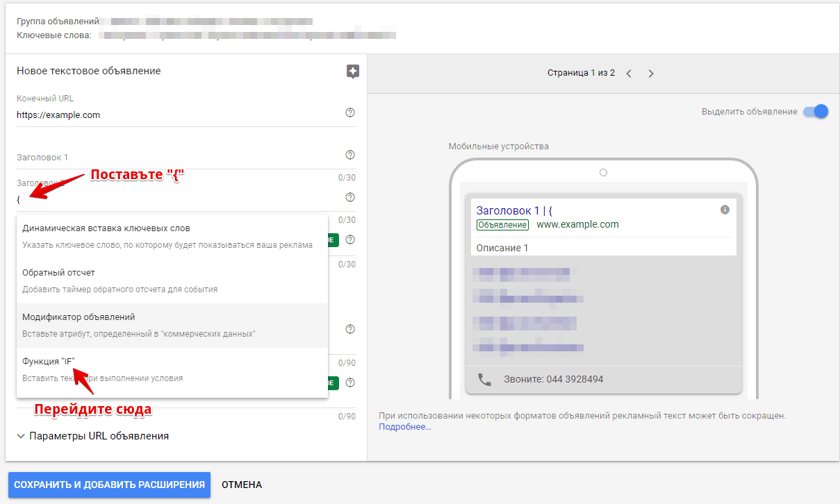Click СОХРАНИТЬ И ДОБАВИТЬ РАСШИРЕНИЯ button
This screenshot has width=840, height=504.
click(x=109, y=485)
